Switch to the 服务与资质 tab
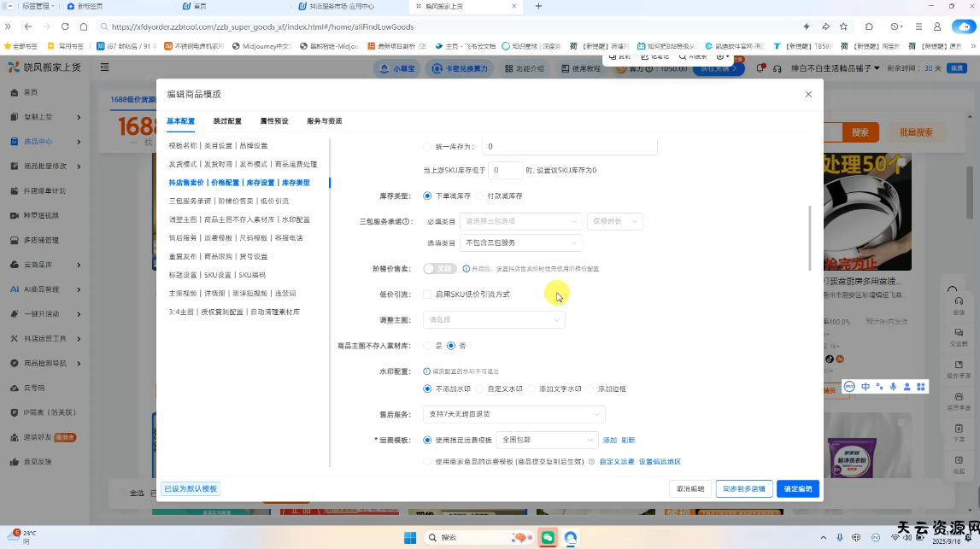The width and height of the screenshot is (980, 549). tap(324, 121)
